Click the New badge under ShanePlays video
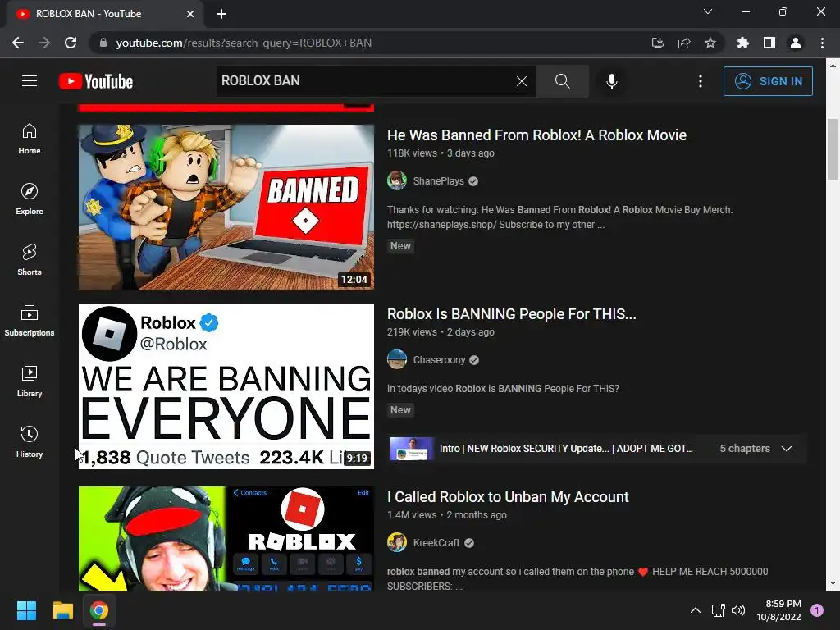The height and width of the screenshot is (630, 840). (x=400, y=246)
